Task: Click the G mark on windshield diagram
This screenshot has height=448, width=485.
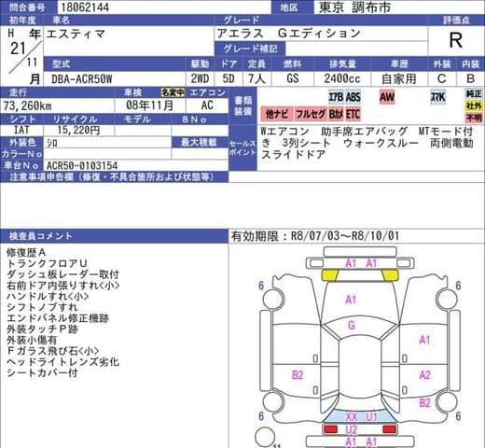Action: tap(352, 326)
